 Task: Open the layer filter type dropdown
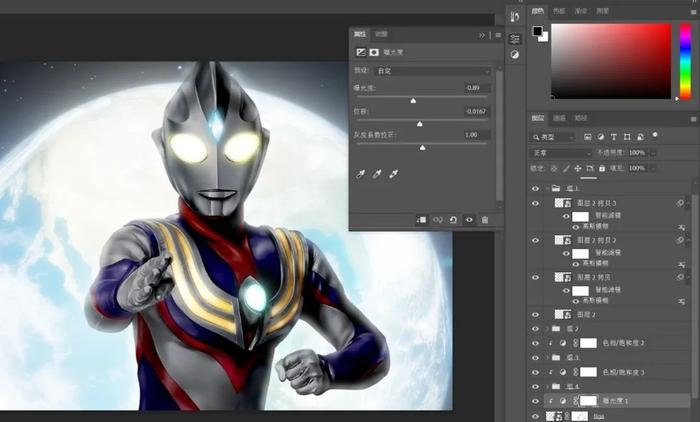click(x=553, y=138)
